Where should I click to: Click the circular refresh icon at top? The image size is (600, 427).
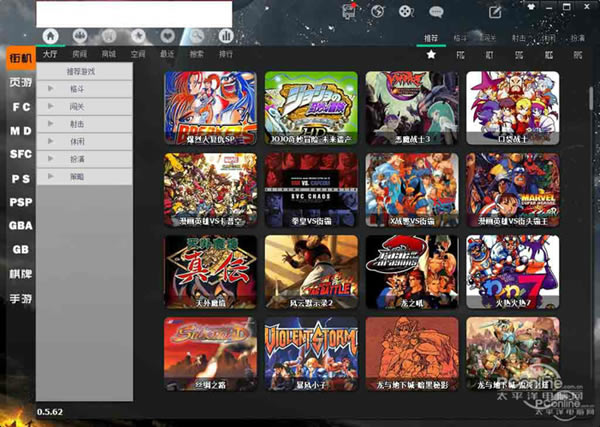(x=377, y=13)
